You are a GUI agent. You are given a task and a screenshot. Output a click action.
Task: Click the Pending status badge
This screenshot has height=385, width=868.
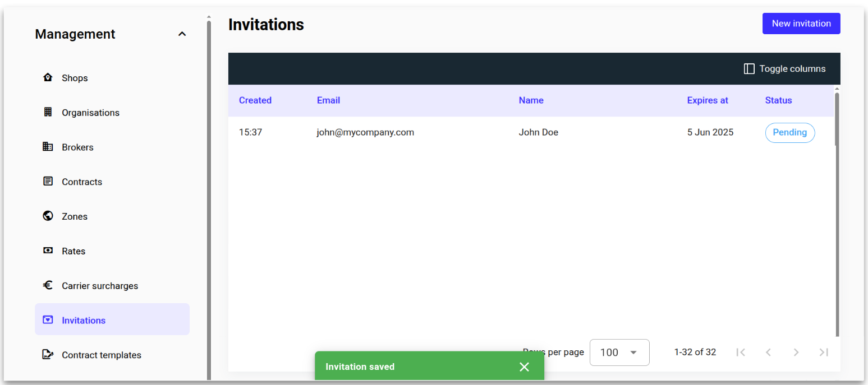[789, 133]
